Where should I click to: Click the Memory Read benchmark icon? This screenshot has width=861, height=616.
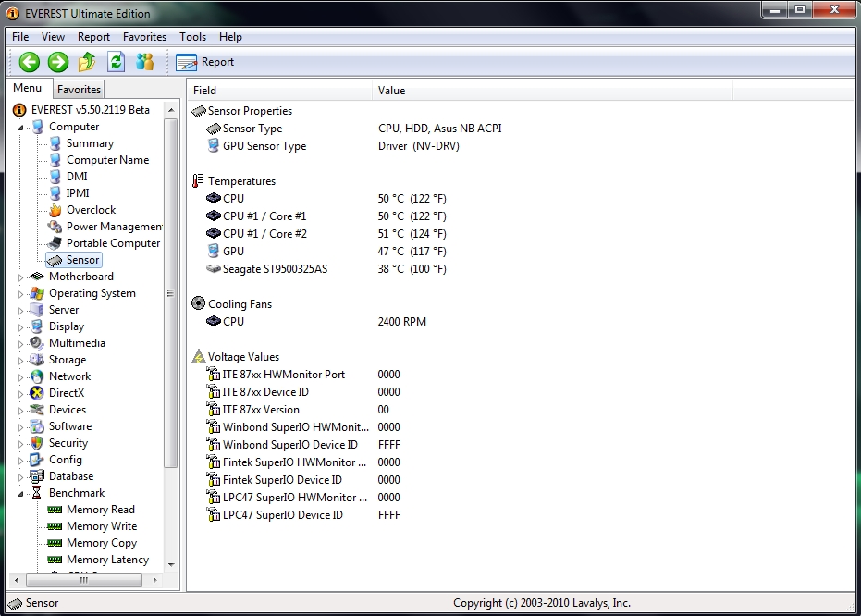pyautogui.click(x=55, y=510)
